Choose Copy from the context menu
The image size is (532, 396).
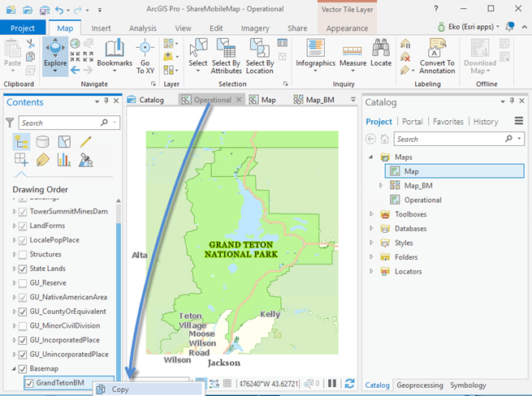(x=149, y=390)
